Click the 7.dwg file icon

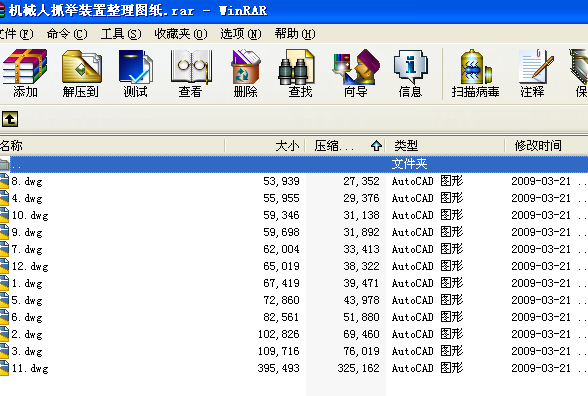[4, 249]
